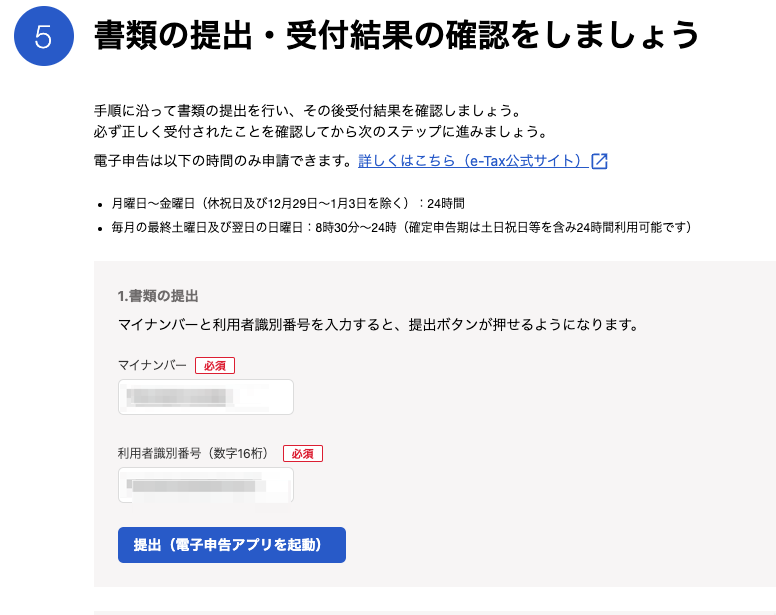This screenshot has height=615, width=776.
Task: Focus the 利用者識別番号 16-digit input field
Action: 206,485
